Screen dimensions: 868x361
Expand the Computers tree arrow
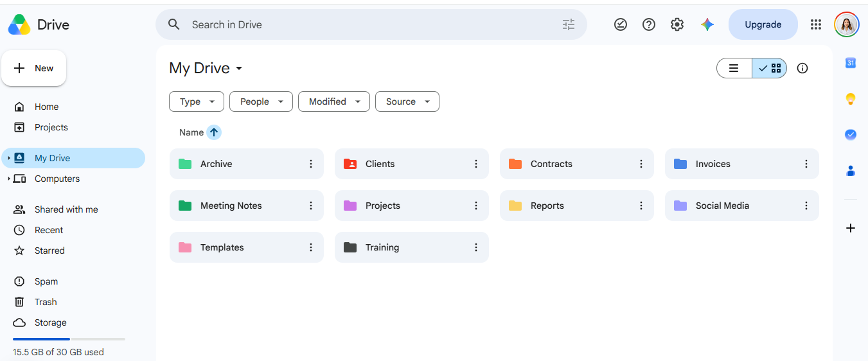click(x=8, y=179)
